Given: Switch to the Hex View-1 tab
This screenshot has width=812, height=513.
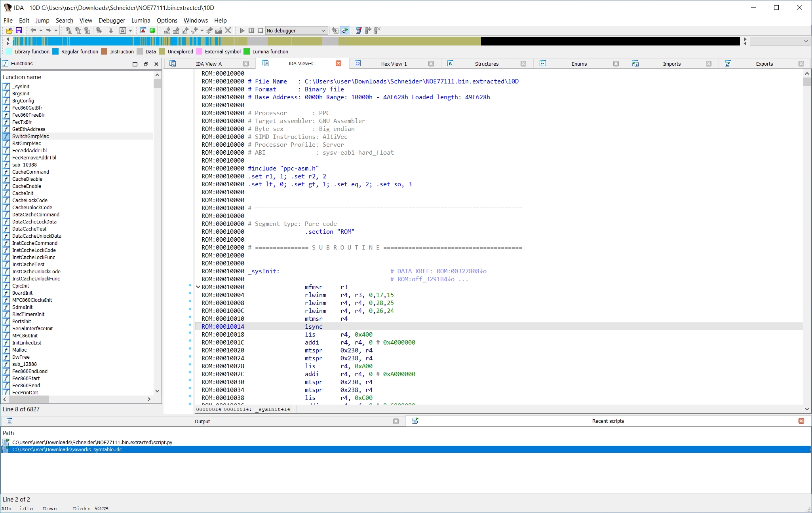Looking at the screenshot, I should click(x=394, y=64).
